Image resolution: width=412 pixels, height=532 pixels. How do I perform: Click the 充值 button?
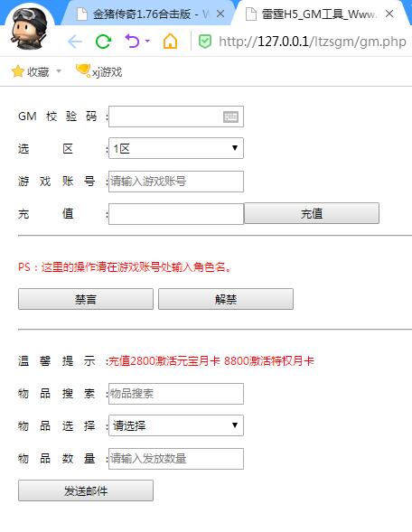(x=312, y=213)
